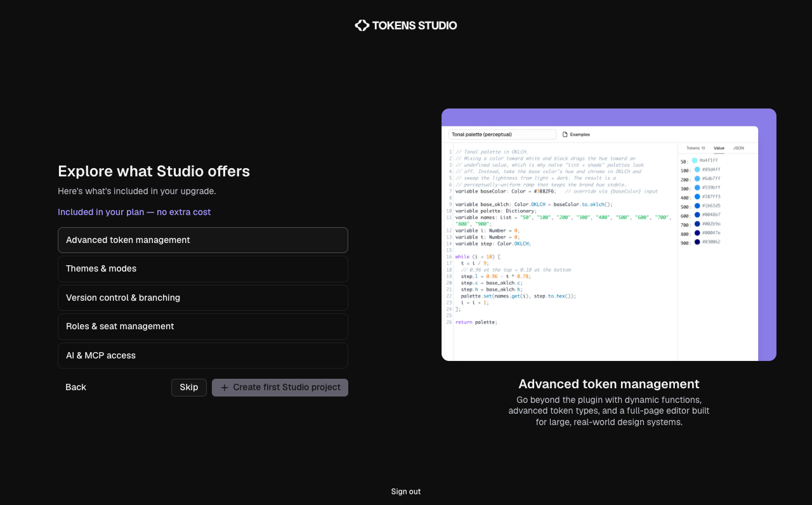This screenshot has width=812, height=505.
Task: Click the file icon beside Examples in preview
Action: (565, 134)
